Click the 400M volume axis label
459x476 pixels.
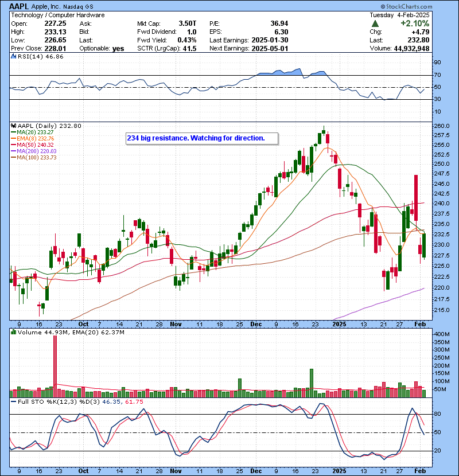[442, 334]
